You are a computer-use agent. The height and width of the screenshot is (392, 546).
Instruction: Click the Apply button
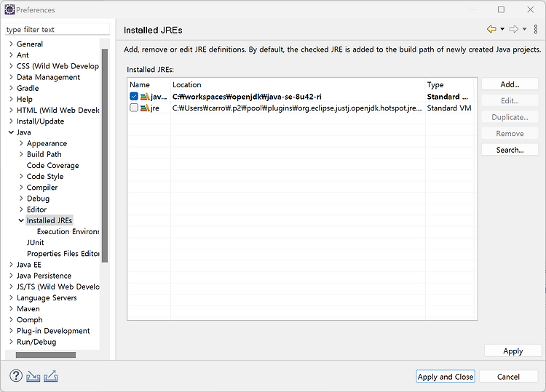click(x=513, y=351)
